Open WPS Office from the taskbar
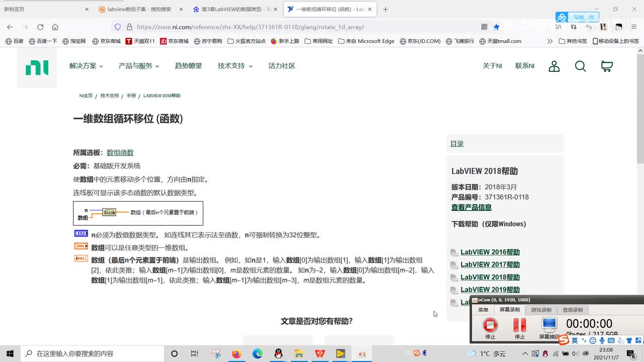 click(x=319, y=353)
